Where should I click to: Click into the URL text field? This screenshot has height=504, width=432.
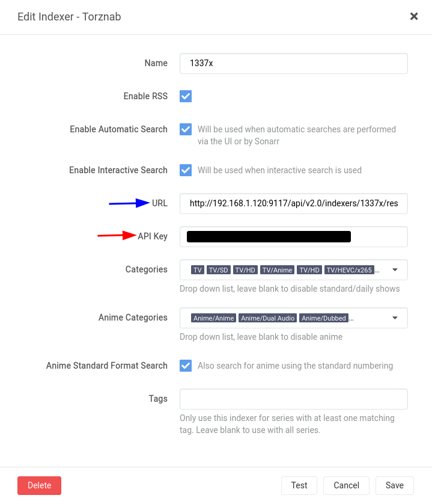click(x=294, y=203)
